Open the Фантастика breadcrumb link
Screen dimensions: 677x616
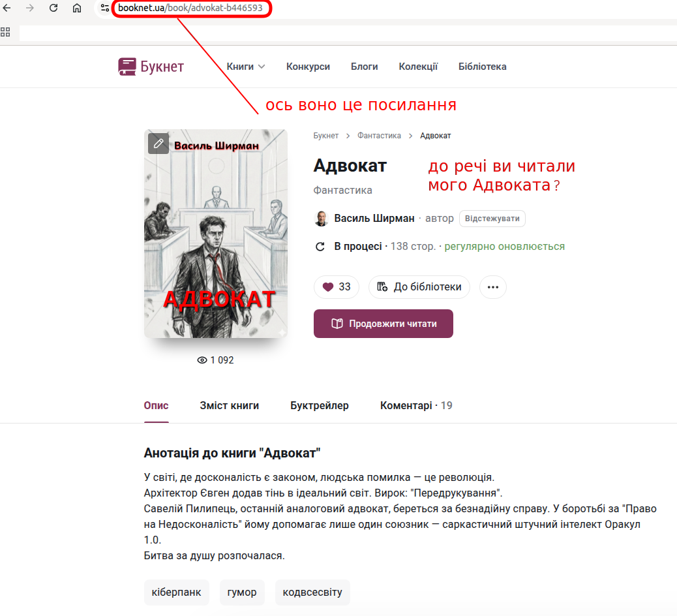pos(379,136)
